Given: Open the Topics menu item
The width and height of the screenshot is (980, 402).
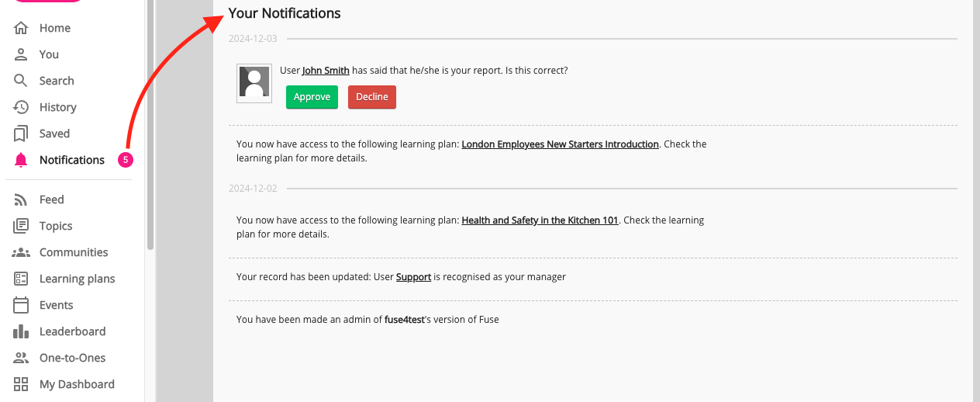Looking at the screenshot, I should 56,226.
